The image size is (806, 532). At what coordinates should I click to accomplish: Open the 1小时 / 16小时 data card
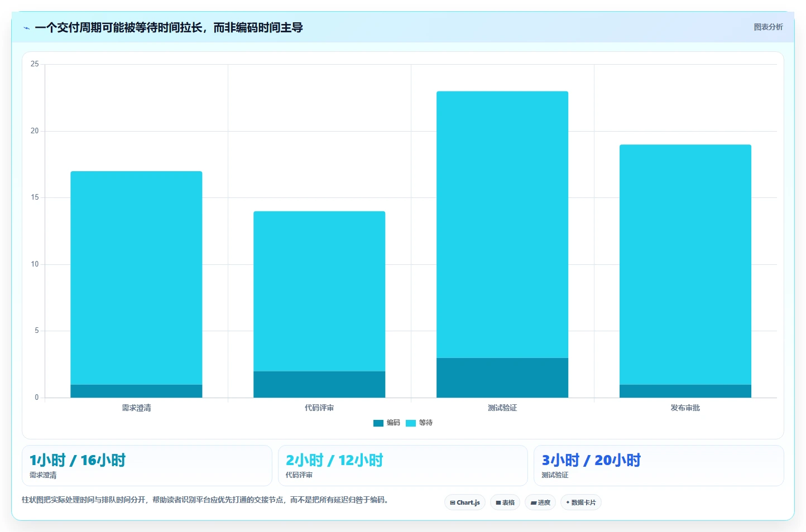pyautogui.click(x=147, y=466)
